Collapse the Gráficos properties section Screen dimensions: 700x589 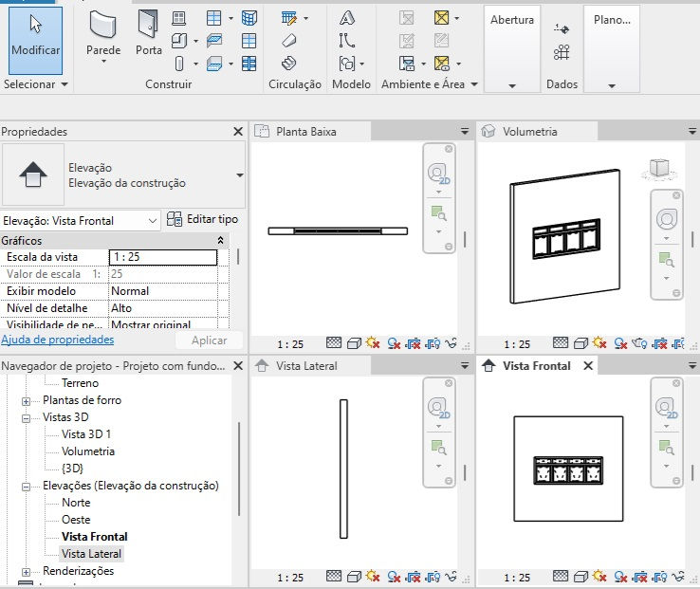tap(220, 240)
